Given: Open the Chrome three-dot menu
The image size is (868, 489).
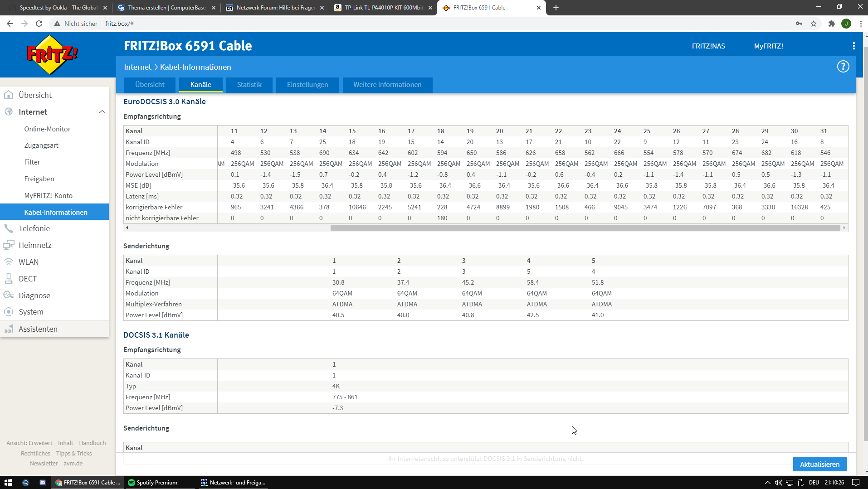Looking at the screenshot, I should (861, 24).
